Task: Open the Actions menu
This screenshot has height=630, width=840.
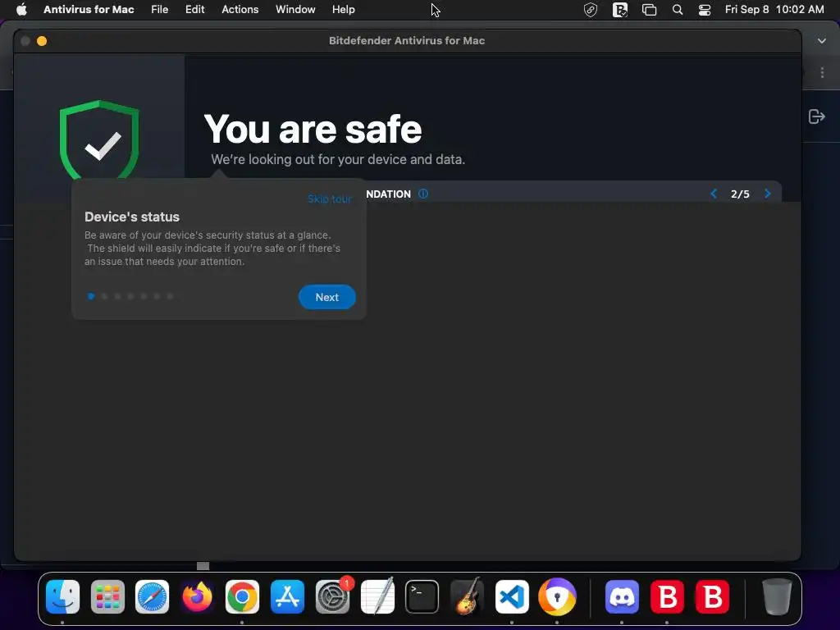Action: pyautogui.click(x=240, y=9)
